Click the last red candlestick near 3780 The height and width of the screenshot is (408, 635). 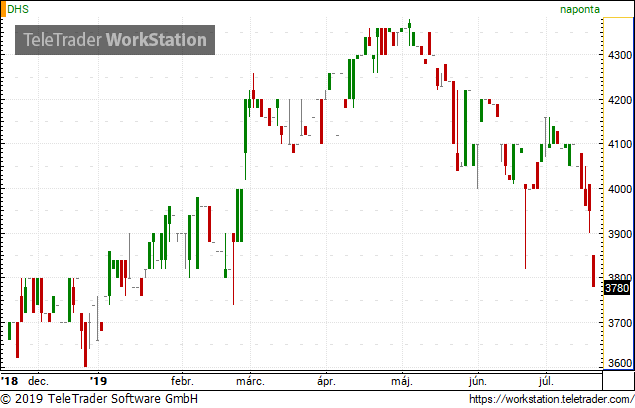tap(593, 271)
